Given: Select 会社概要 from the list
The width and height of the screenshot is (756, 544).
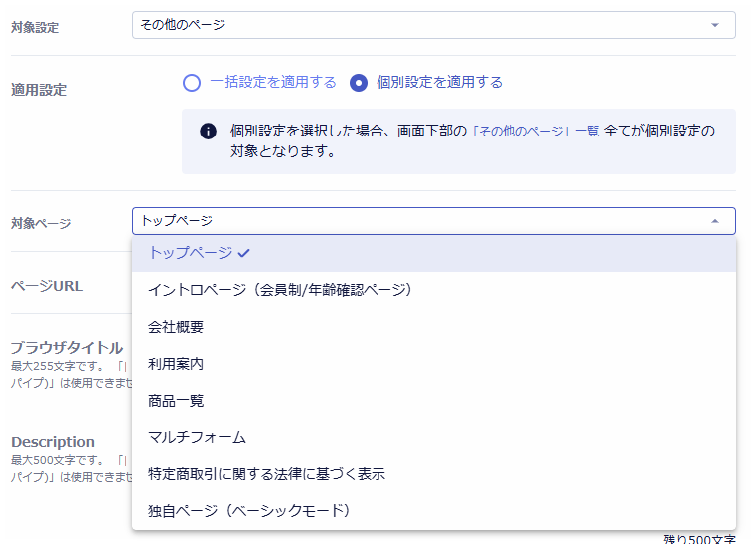Looking at the screenshot, I should click(x=176, y=327).
